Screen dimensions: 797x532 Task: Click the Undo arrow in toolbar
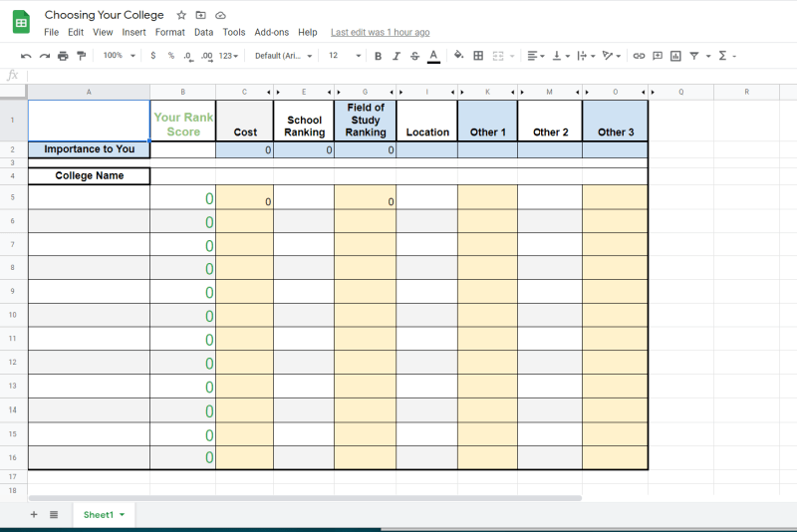pyautogui.click(x=26, y=56)
